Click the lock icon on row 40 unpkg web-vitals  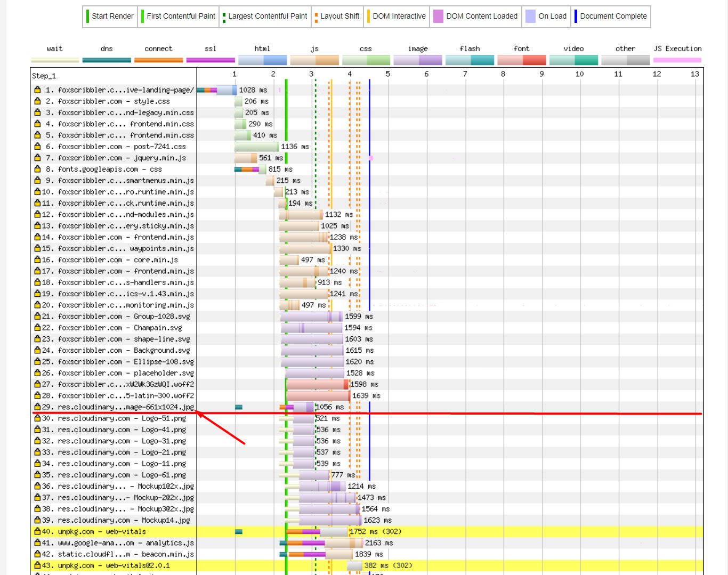tap(37, 531)
